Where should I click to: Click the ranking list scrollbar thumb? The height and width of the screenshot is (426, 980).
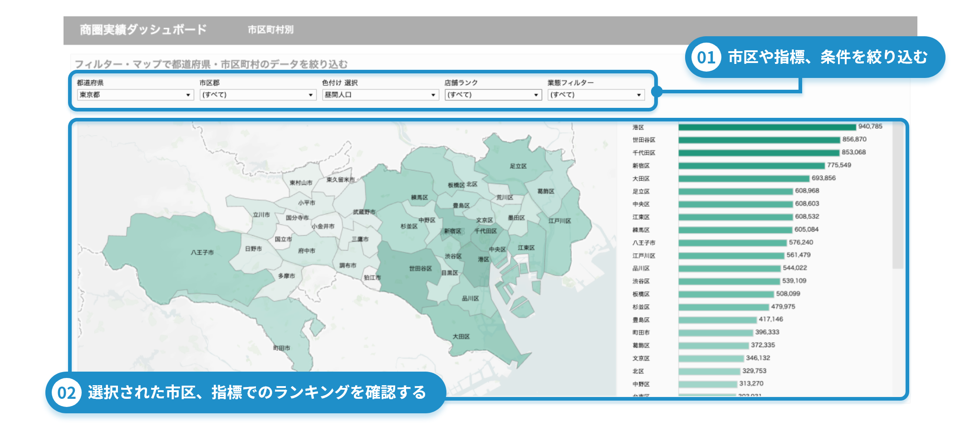897,196
